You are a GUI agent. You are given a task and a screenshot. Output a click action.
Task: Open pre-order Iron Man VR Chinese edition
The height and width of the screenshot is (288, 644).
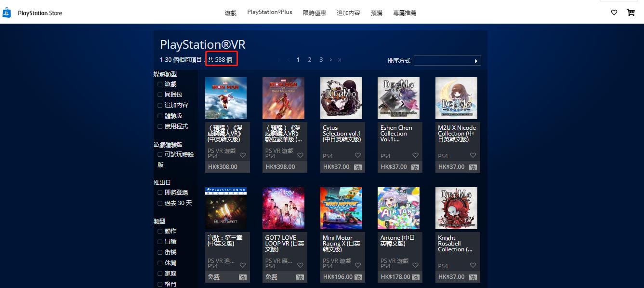225,98
